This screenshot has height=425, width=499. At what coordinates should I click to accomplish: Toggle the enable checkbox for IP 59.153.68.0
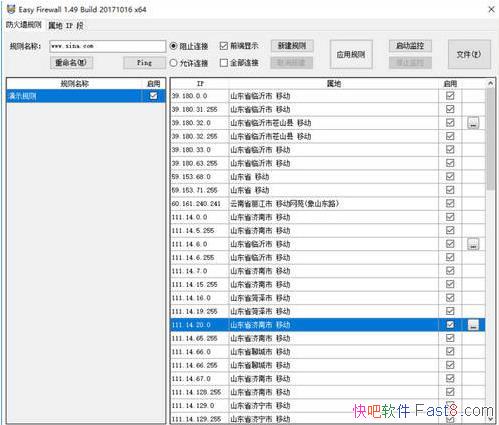click(x=450, y=177)
